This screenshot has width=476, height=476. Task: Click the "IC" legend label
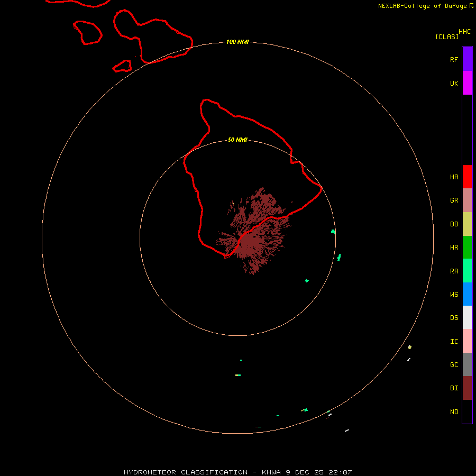pos(454,342)
